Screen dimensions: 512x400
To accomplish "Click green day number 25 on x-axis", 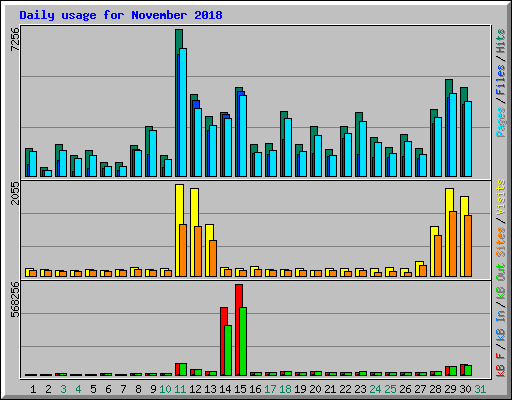I will pos(390,389).
